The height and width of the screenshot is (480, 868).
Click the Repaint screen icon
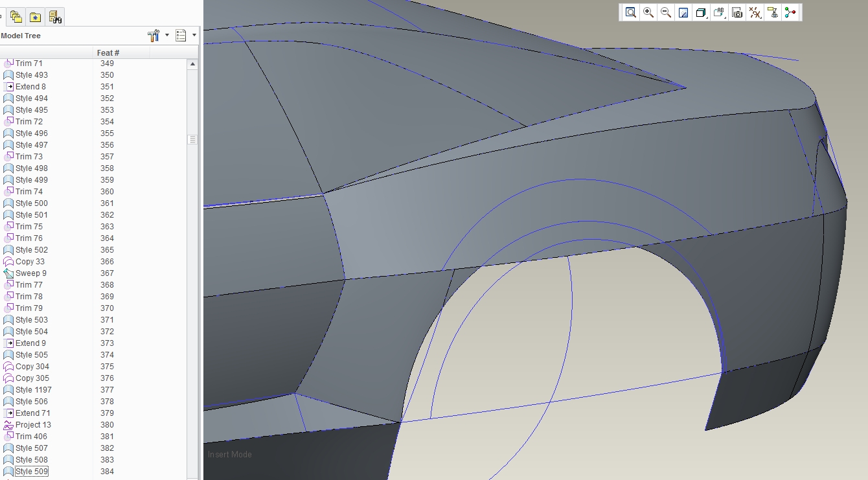683,12
